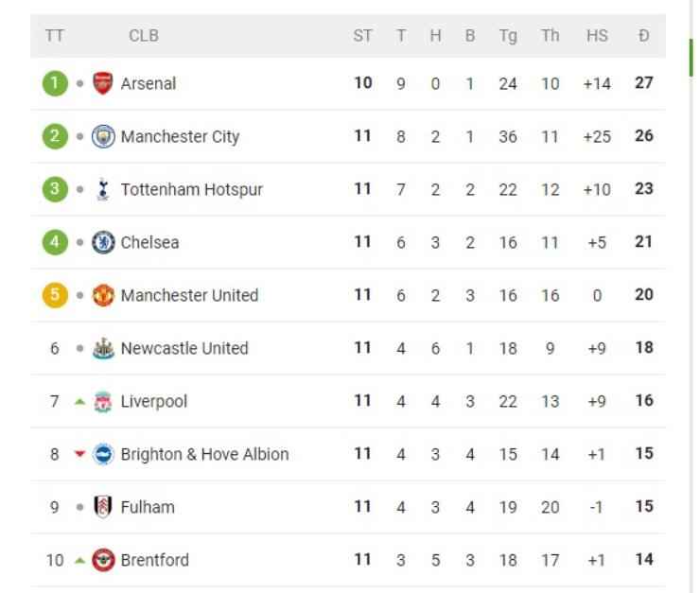Click the Manchester United crest icon
Screen dimensions: 700x593
click(x=102, y=295)
